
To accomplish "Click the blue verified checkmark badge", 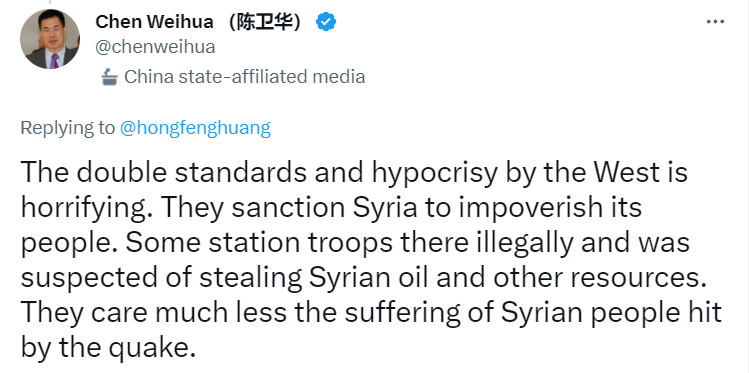I will click(326, 22).
